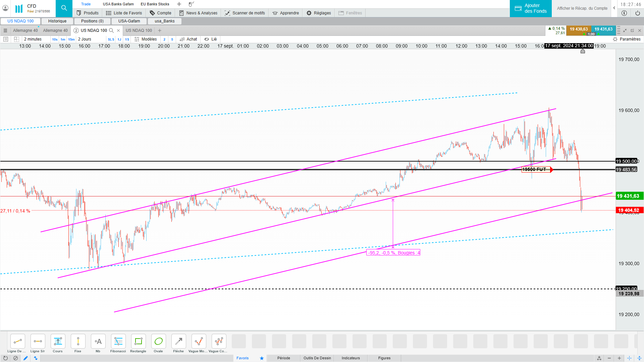Toggle the Favoris star
Image resolution: width=644 pixels, height=362 pixels.
click(x=262, y=358)
